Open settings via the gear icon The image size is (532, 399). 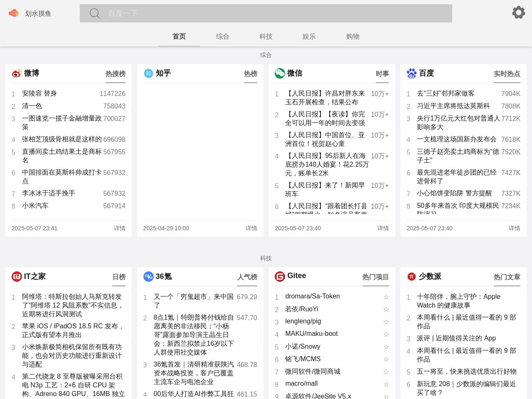click(x=518, y=12)
